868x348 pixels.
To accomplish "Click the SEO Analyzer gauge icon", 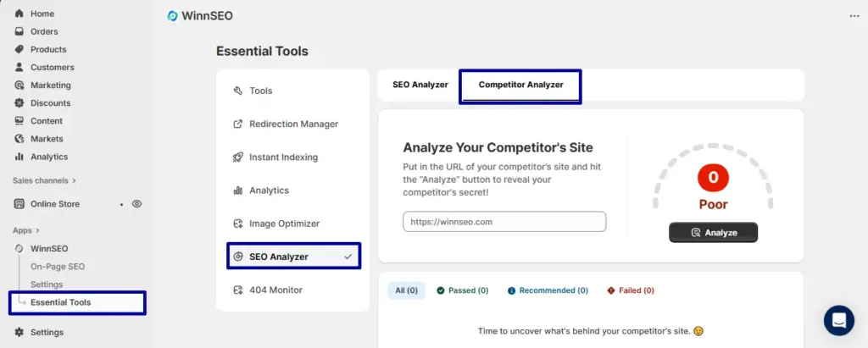I will 238,257.
